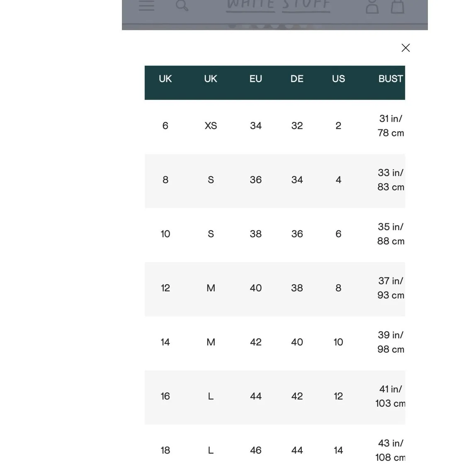Click the BUST column header
This screenshot has height=476, width=476.
390,79
